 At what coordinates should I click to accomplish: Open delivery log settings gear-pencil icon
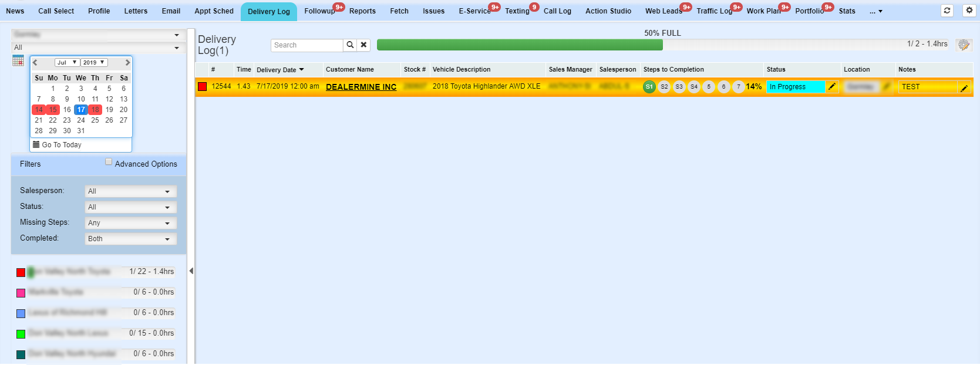click(x=963, y=45)
